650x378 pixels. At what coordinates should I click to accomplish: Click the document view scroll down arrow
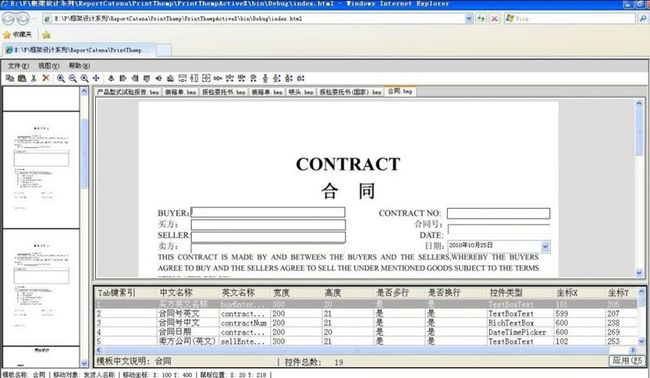(x=639, y=273)
